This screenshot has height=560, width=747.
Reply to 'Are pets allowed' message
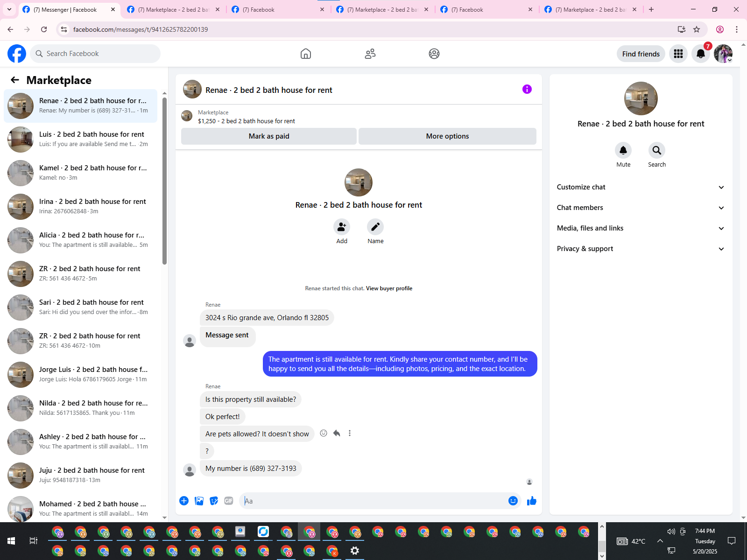tap(337, 433)
